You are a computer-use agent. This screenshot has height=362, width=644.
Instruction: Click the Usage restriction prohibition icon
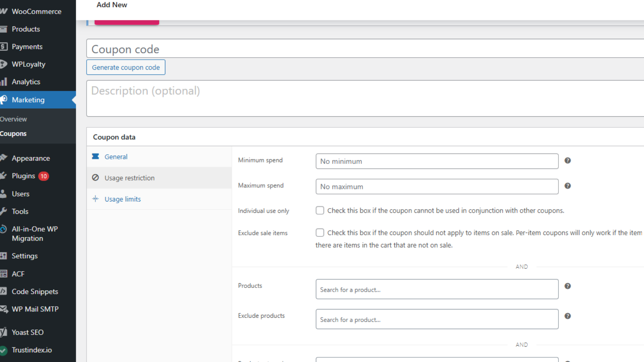tap(95, 178)
